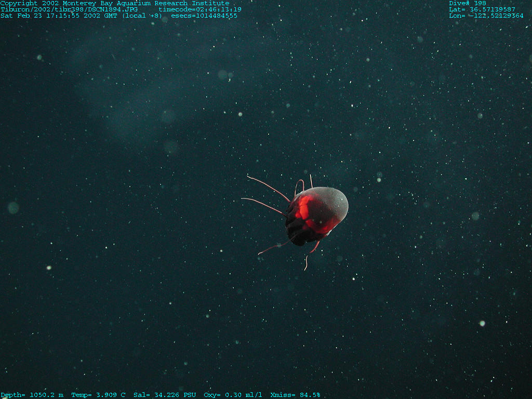Image resolution: width=532 pixels, height=399 pixels.
Task: Click the Monterey Bay Aquarium copyright text
Action: pos(114,3)
